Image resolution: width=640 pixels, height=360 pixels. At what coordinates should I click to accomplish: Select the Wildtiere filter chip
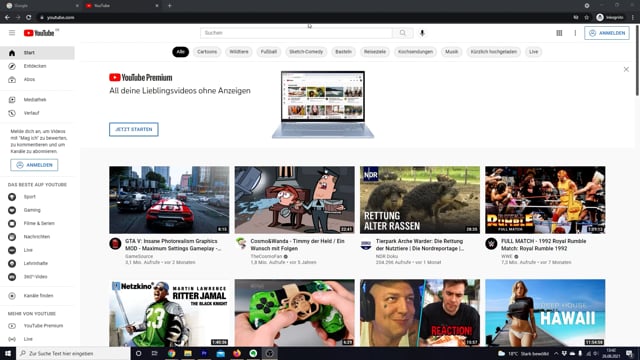(x=239, y=52)
